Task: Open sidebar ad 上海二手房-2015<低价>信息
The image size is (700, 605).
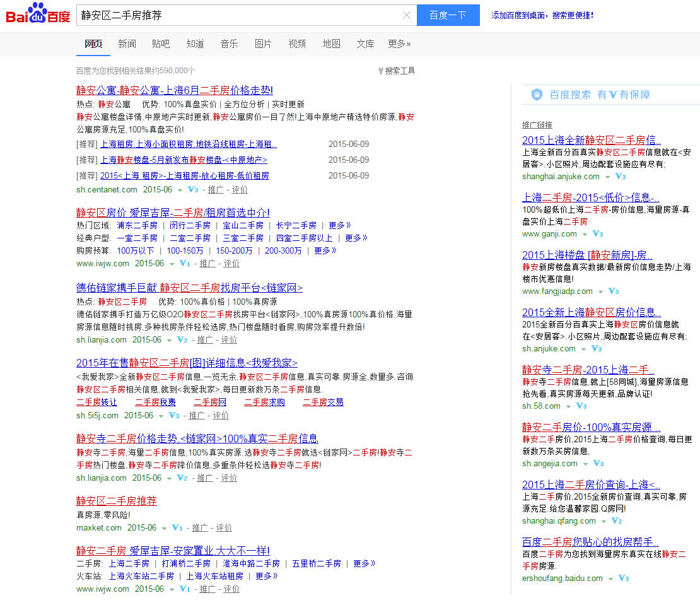Action: point(591,197)
